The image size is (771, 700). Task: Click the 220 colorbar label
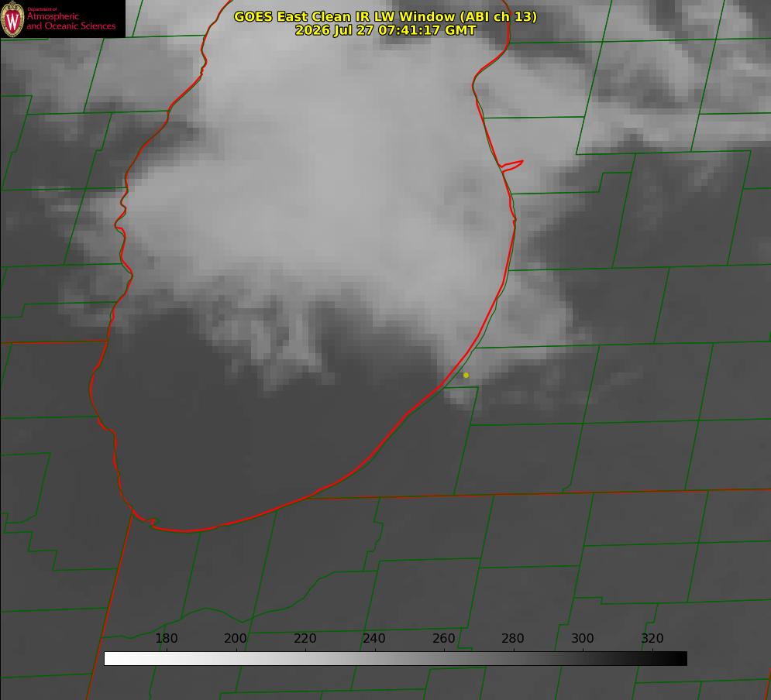[305, 638]
